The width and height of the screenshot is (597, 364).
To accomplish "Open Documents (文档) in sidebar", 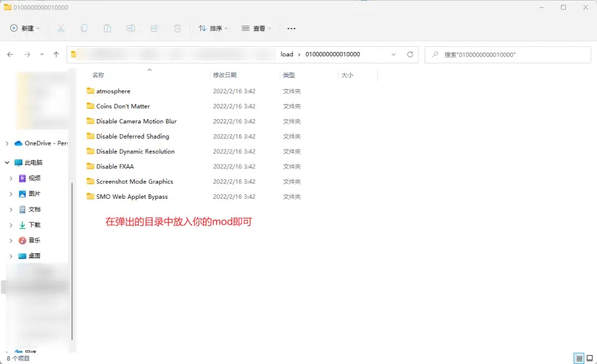I will [x=30, y=209].
